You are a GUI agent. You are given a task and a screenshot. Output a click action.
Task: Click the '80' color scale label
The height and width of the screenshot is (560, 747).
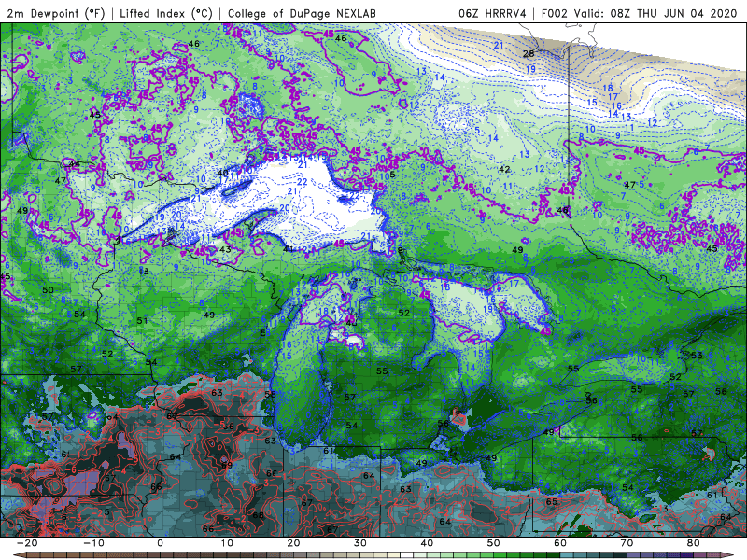coord(694,543)
